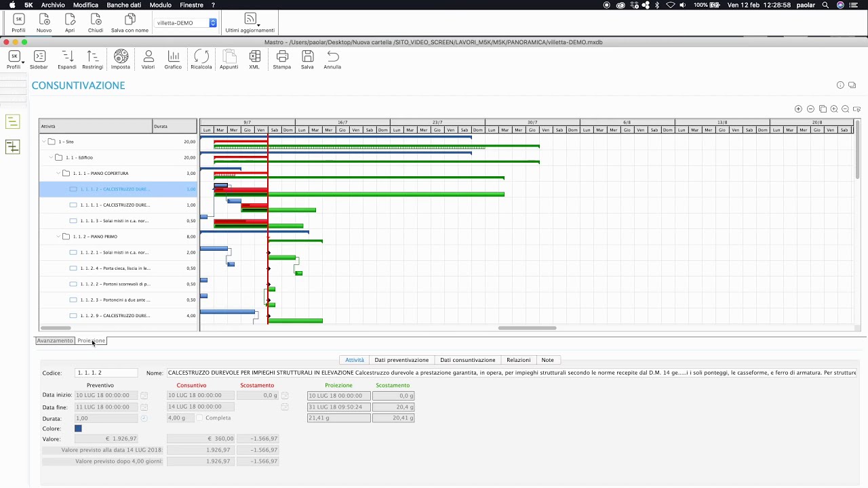Tick the Completa checkbox
This screenshot has height=488, width=868.
199,418
